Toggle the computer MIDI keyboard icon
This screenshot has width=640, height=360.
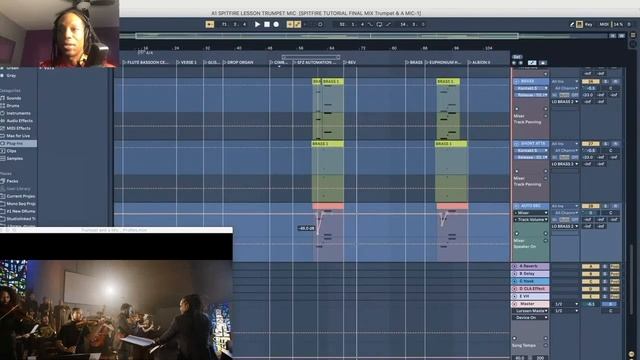point(579,24)
